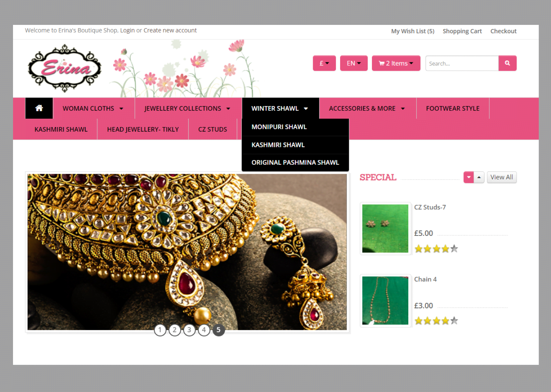Select Monipuri Shawl from the submenu
The image size is (551, 392).
point(279,127)
